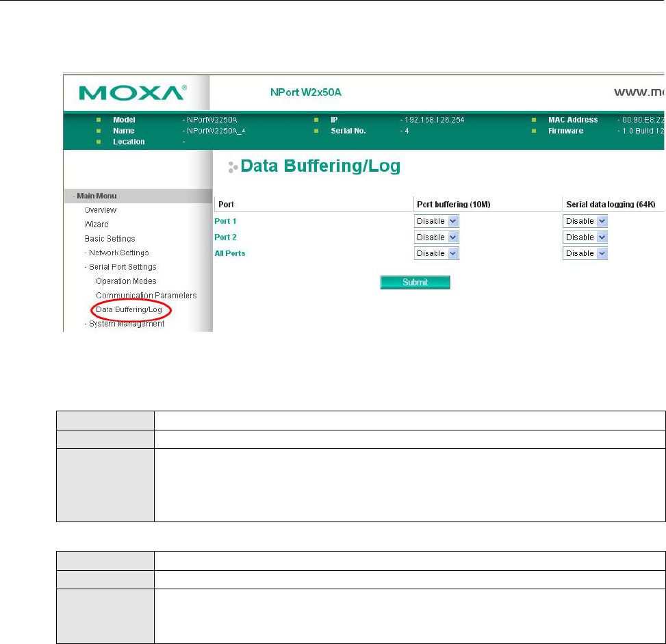This screenshot has width=666, height=644.
Task: Open Operation Modes menu item
Action: [126, 281]
